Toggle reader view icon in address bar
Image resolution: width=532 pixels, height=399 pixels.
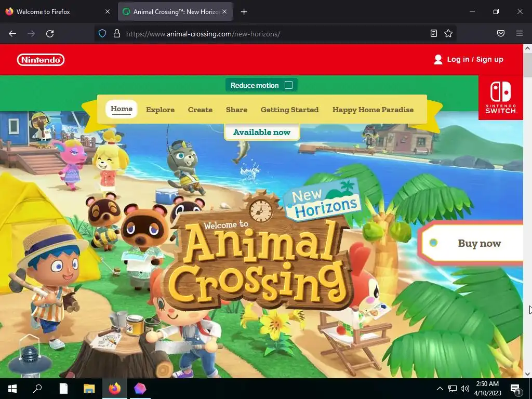click(434, 33)
